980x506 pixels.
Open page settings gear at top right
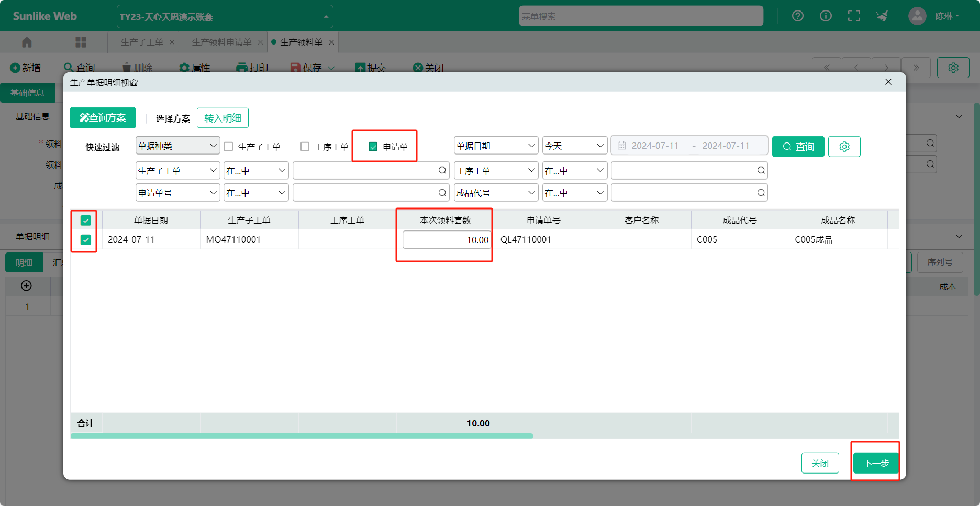(953, 68)
